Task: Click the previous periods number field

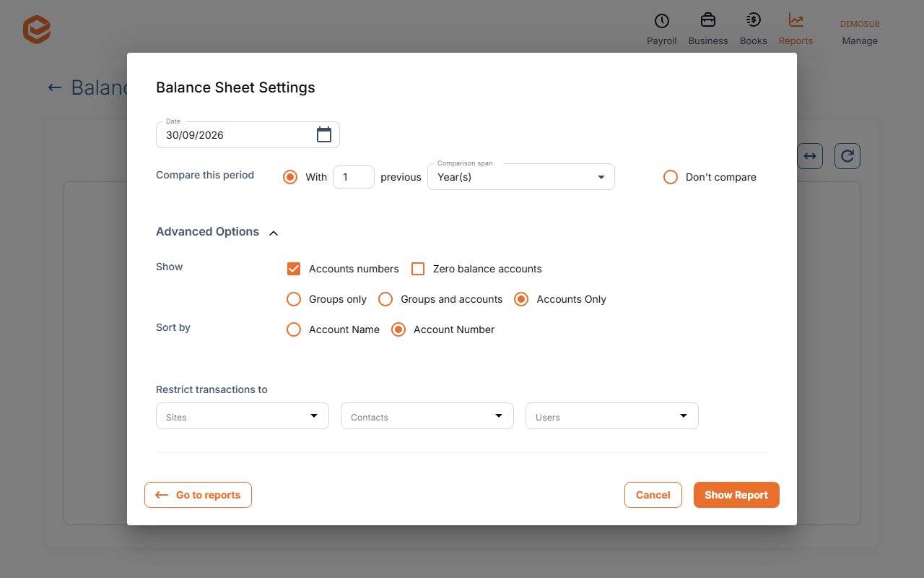Action: [x=354, y=177]
